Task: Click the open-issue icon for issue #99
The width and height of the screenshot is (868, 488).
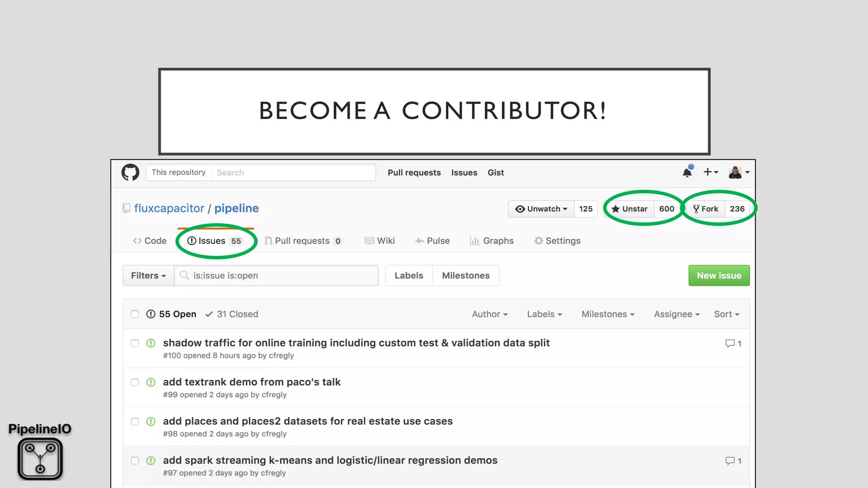Action: point(151,383)
